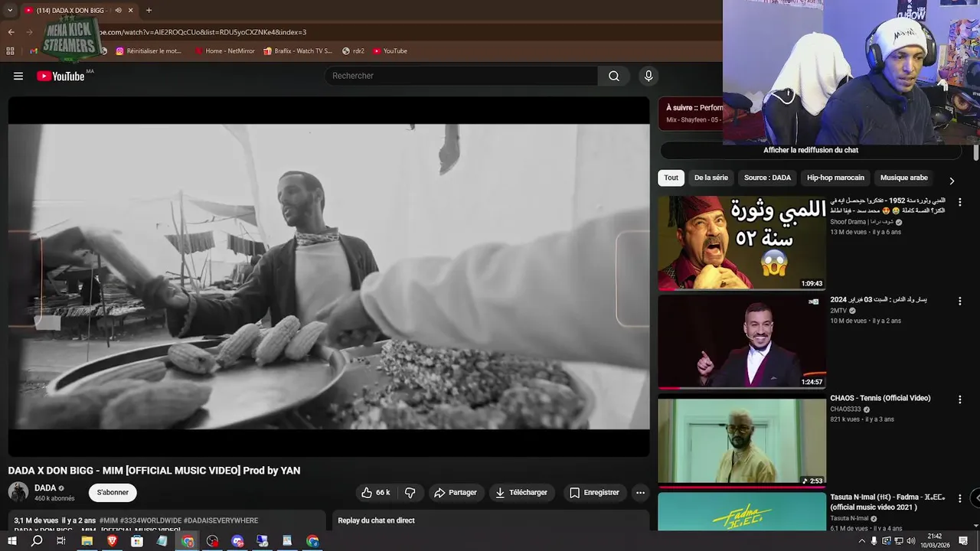Click Replay du chat en direct
Screen dimensions: 980x551
tap(377, 520)
